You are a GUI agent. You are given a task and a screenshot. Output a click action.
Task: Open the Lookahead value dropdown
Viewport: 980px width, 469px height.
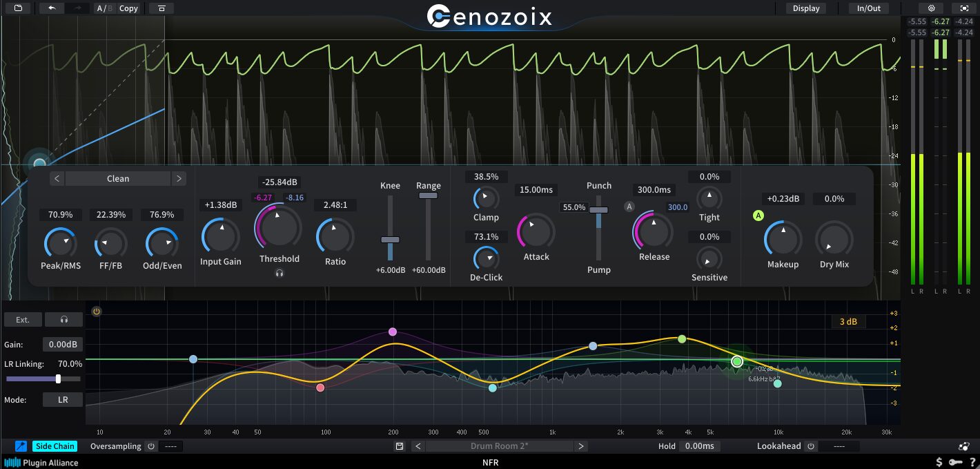(839, 446)
